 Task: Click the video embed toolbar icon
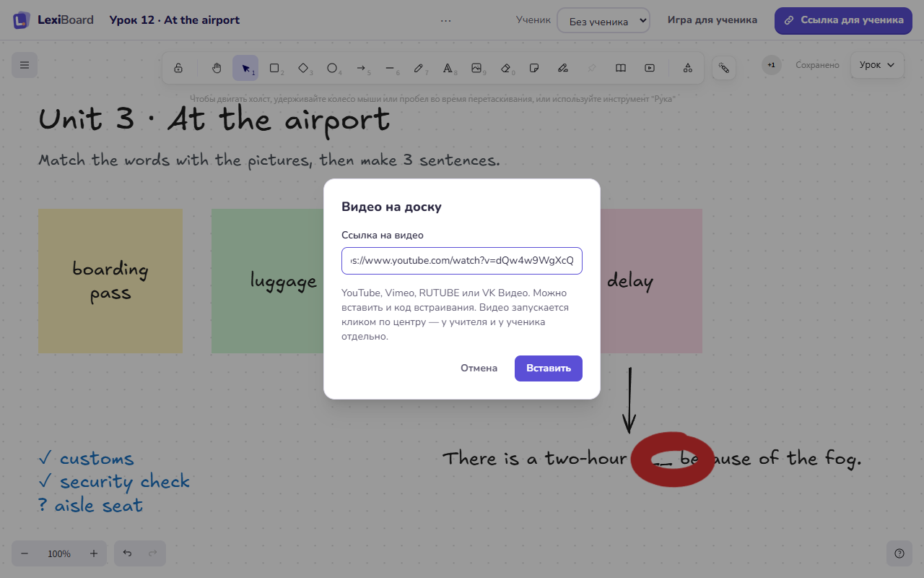point(650,68)
